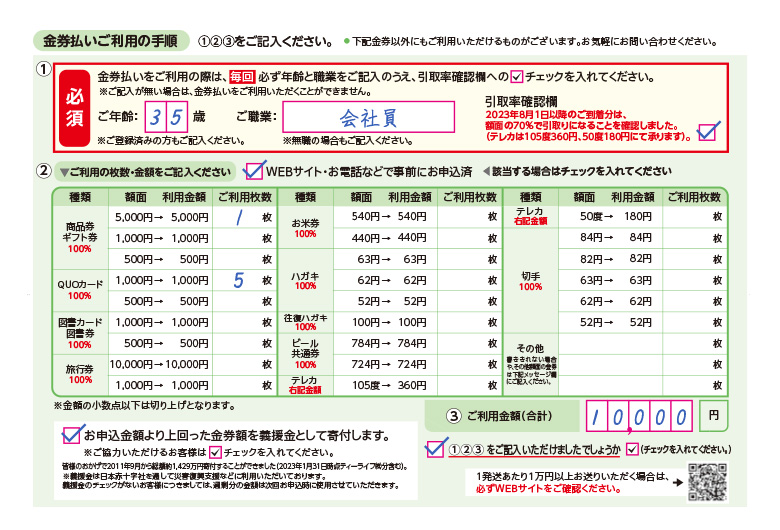Click the 金額の小数点以下は切り上げ note
This screenshot has height=530, width=780.
click(144, 406)
